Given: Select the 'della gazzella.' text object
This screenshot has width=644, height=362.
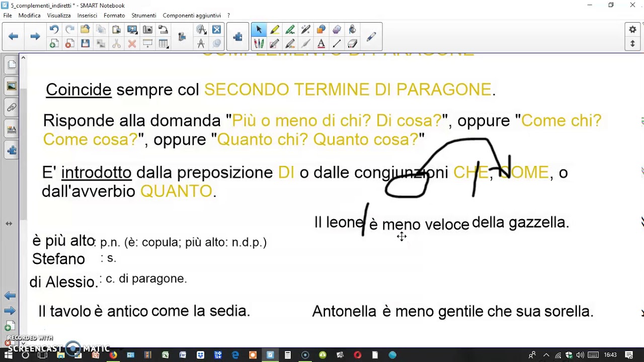Looking at the screenshot, I should (520, 222).
